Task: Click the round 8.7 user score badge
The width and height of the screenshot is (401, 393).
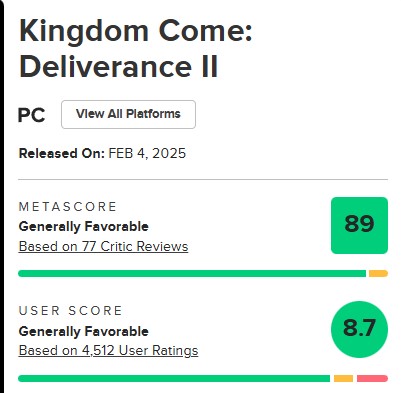Action: pos(359,329)
